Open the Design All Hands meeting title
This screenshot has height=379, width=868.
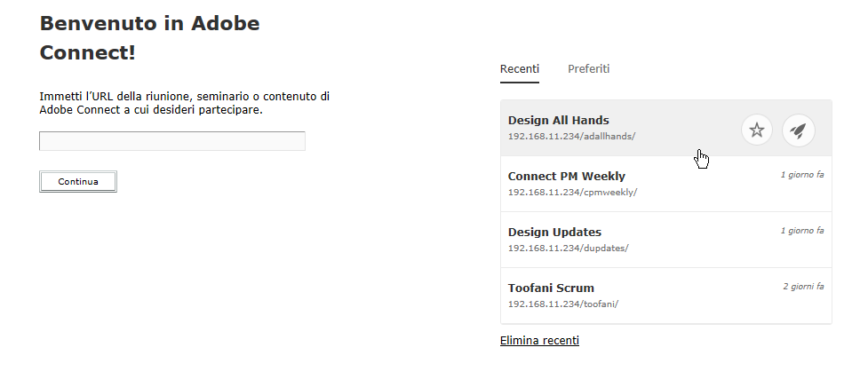point(558,120)
